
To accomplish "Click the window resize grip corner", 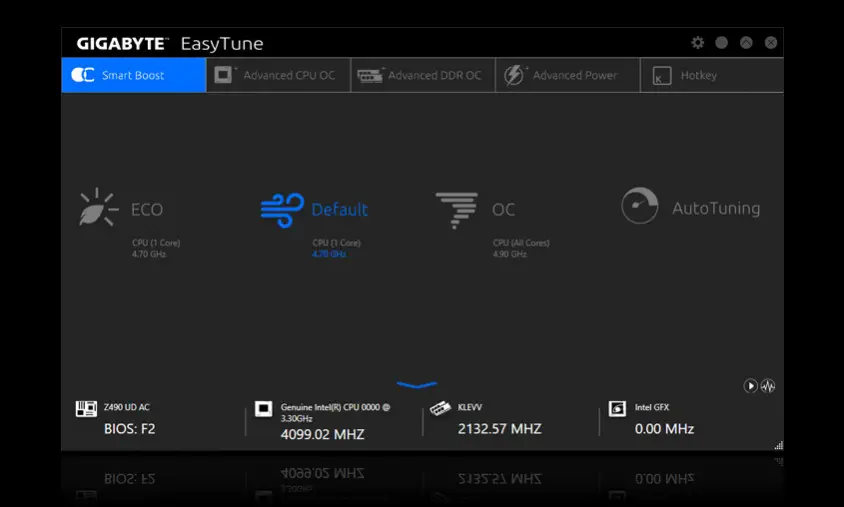I will (x=778, y=445).
